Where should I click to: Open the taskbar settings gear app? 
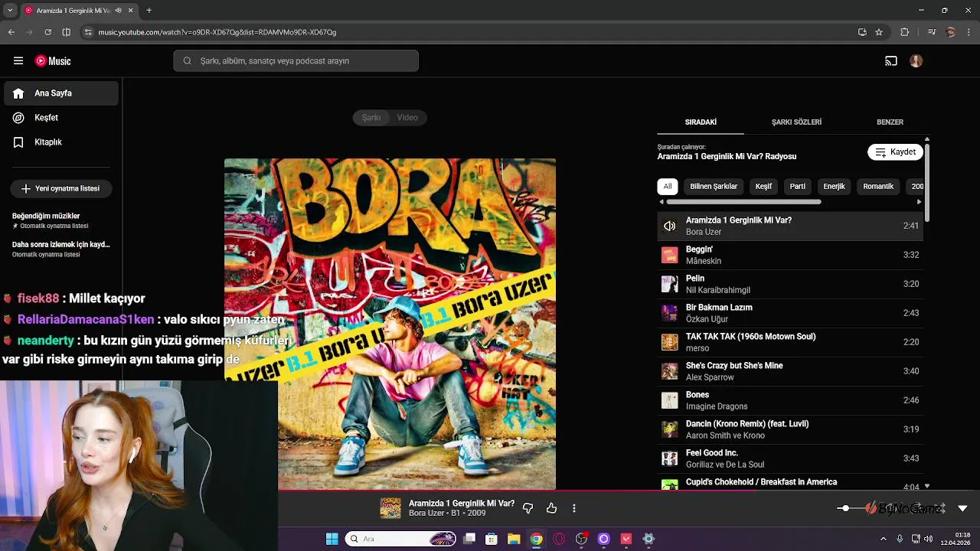pyautogui.click(x=648, y=539)
